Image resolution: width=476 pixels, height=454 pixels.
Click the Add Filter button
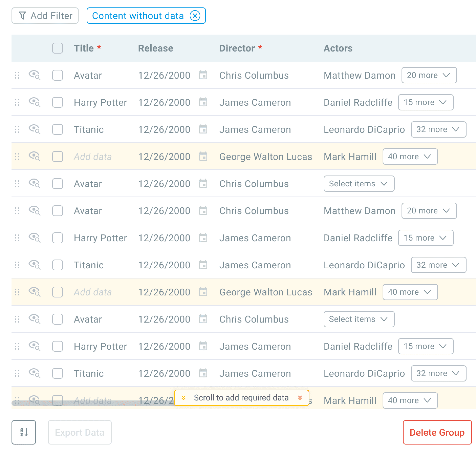(45, 16)
